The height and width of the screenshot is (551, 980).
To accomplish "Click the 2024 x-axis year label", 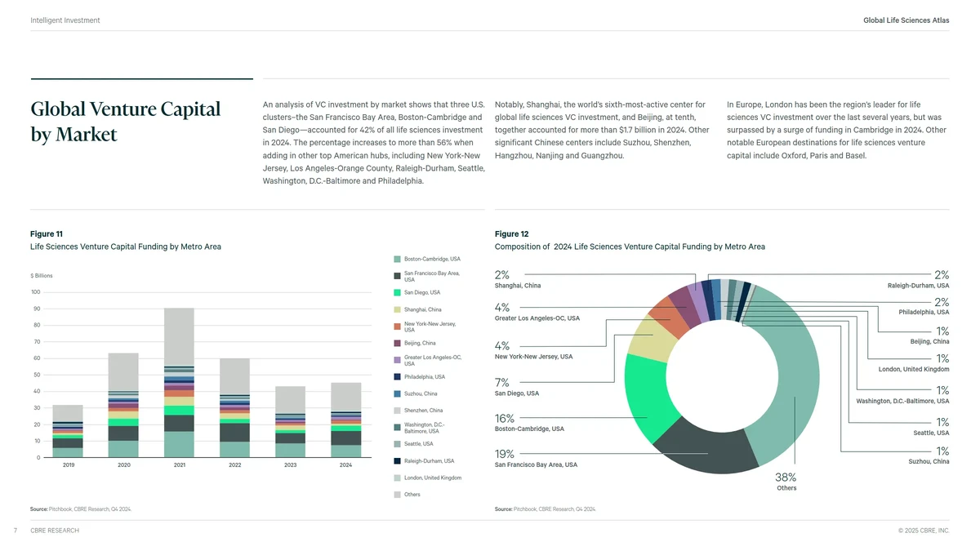I will click(345, 466).
